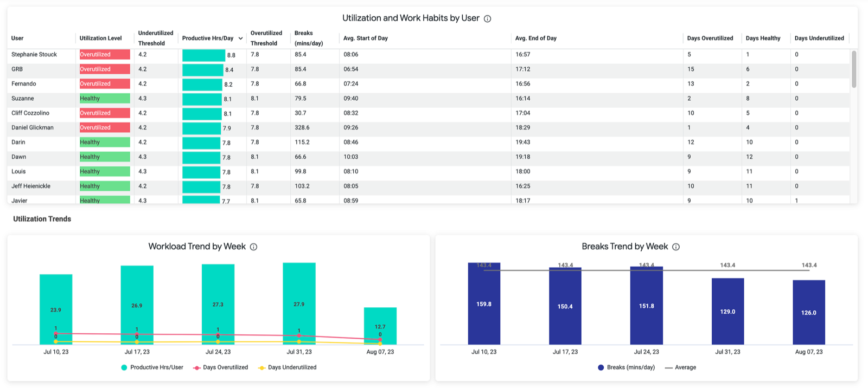Sort by Avg. Start of Day header
The height and width of the screenshot is (388, 868).
(x=366, y=38)
